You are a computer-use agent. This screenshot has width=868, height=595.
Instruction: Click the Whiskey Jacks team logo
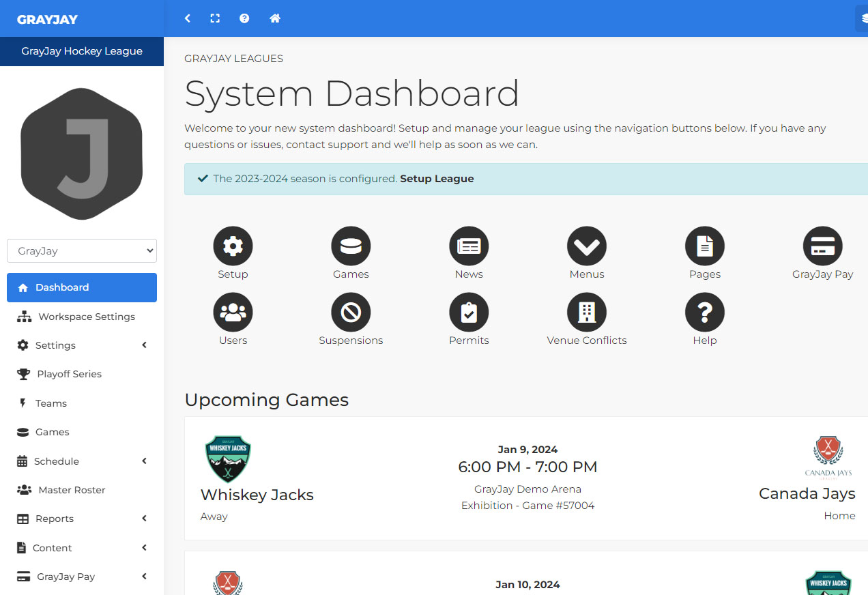click(228, 459)
